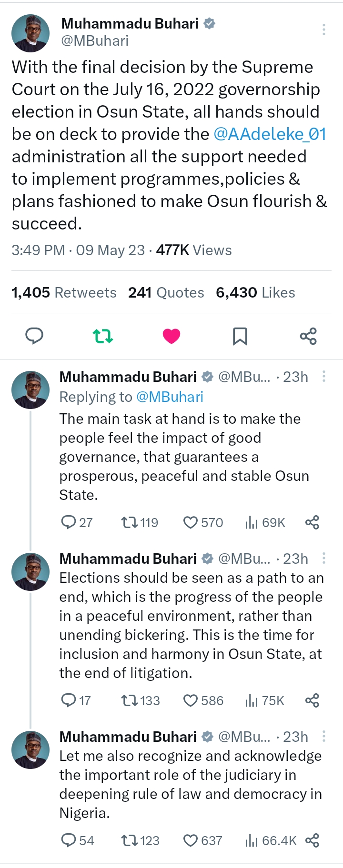Open options menu on 'main task' reply
The width and height of the screenshot is (343, 868).
(x=324, y=377)
